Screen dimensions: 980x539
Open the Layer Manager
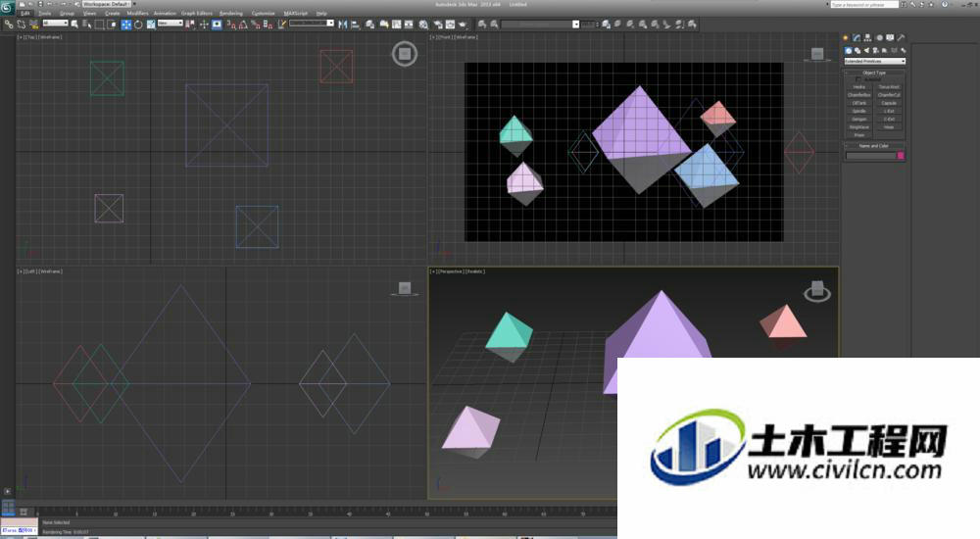370,24
